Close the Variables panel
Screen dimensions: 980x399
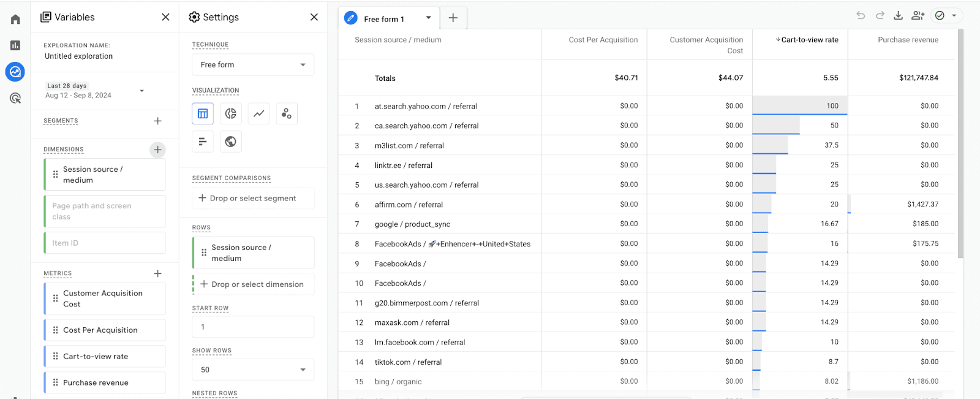pos(165,17)
